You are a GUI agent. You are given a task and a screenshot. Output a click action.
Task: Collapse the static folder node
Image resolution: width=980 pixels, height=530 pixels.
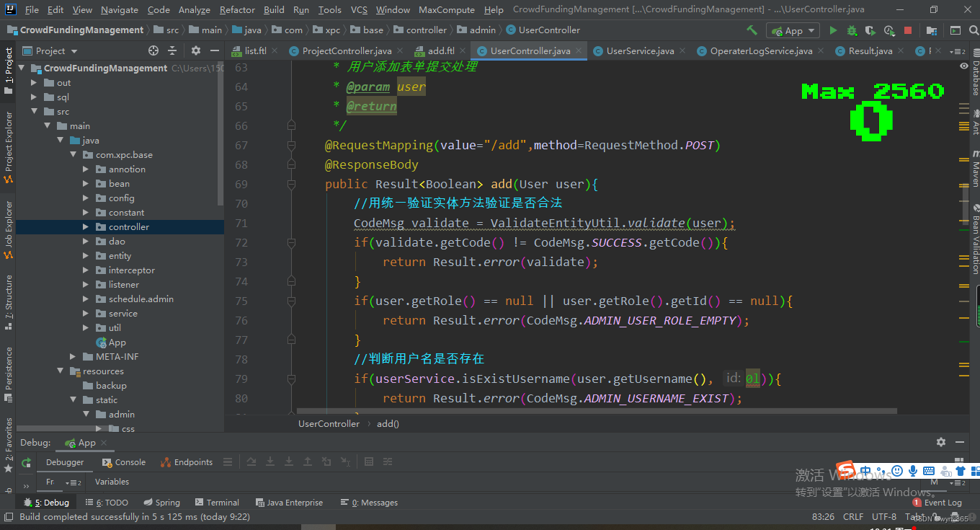73,400
